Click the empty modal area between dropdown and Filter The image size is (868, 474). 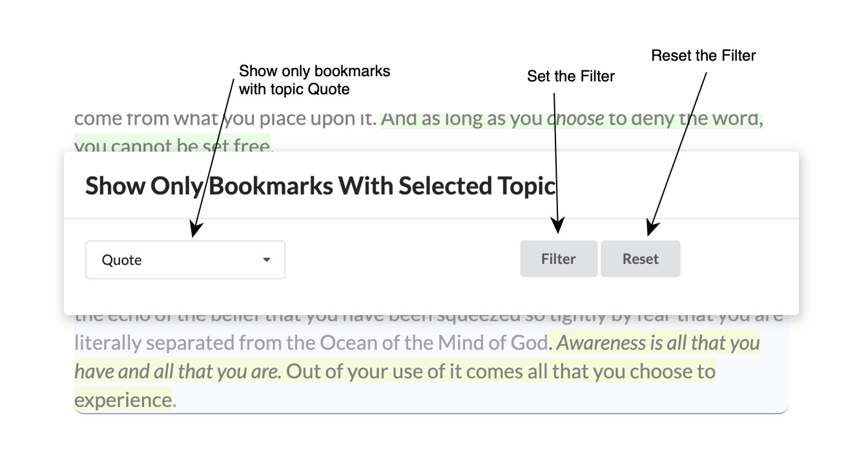pyautogui.click(x=402, y=260)
